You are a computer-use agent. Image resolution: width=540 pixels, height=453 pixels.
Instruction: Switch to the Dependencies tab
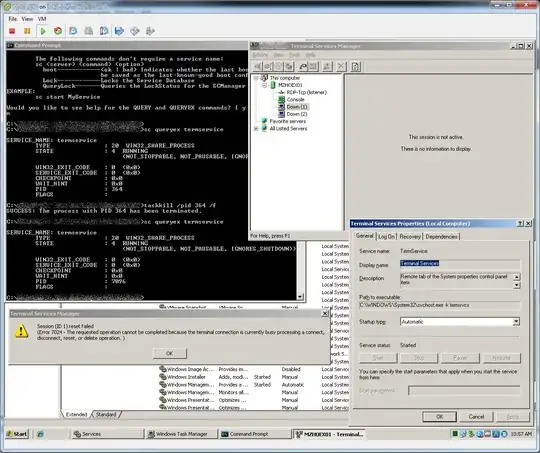point(442,237)
